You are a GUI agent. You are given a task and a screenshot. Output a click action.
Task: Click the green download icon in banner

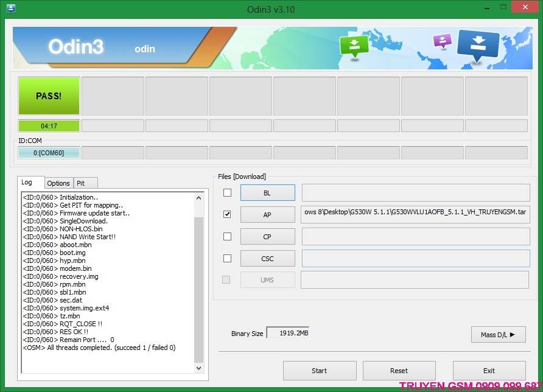tap(354, 47)
